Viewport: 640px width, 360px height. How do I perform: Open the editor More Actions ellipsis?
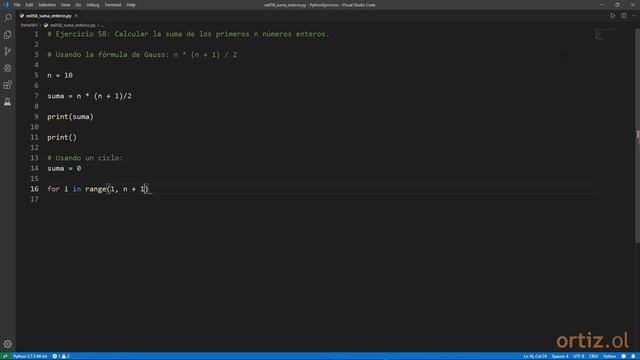coord(634,16)
